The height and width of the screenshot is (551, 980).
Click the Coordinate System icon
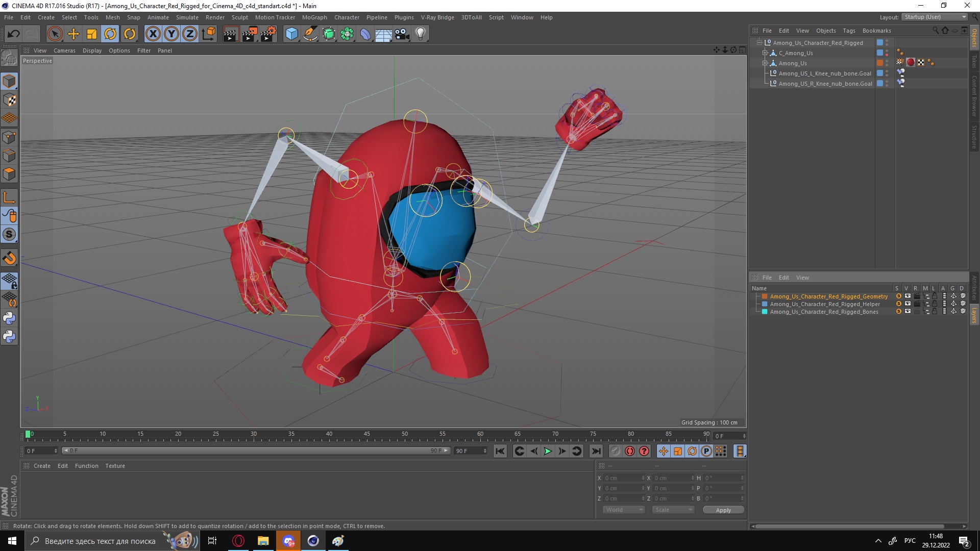pyautogui.click(x=208, y=34)
